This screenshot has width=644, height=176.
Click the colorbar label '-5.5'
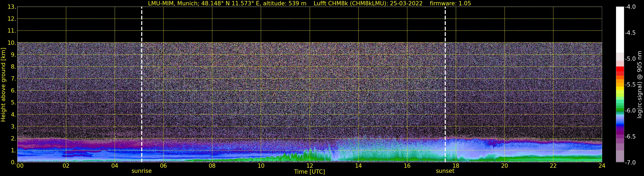tap(630, 85)
